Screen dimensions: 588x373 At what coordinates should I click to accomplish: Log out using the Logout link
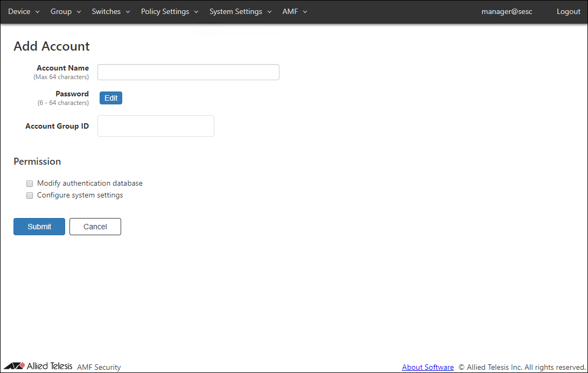point(568,11)
